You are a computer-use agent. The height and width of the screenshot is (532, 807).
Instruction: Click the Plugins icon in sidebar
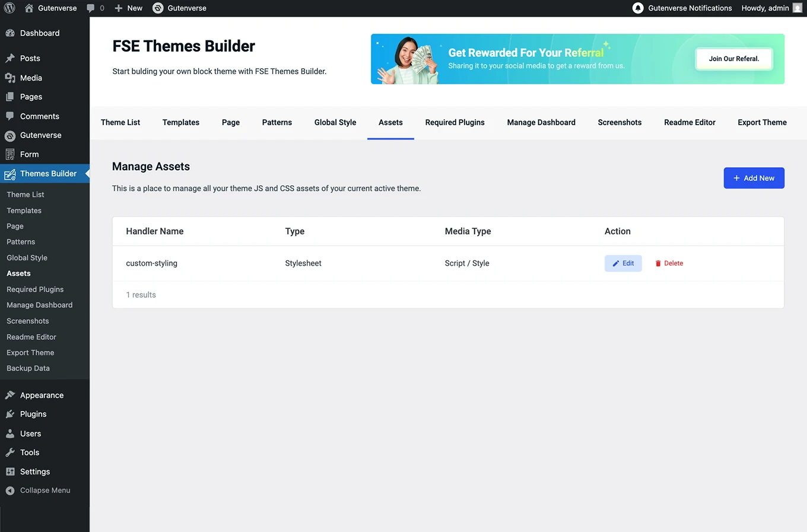click(x=10, y=414)
